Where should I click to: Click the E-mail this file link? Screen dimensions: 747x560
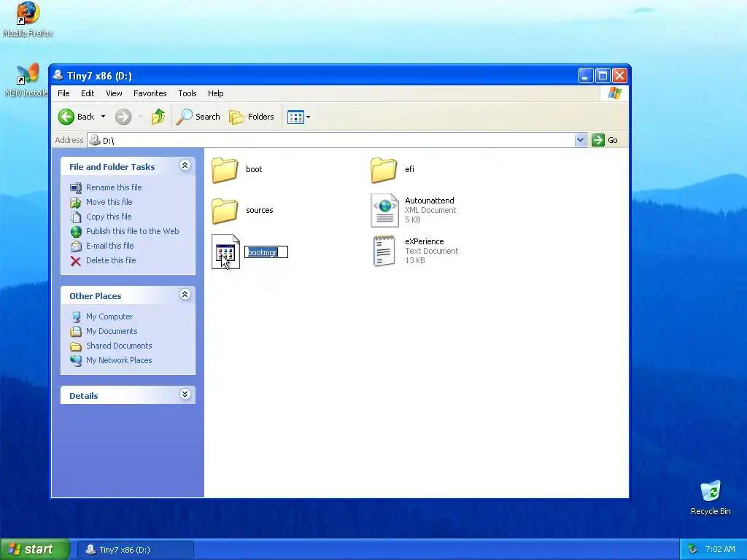pos(109,246)
